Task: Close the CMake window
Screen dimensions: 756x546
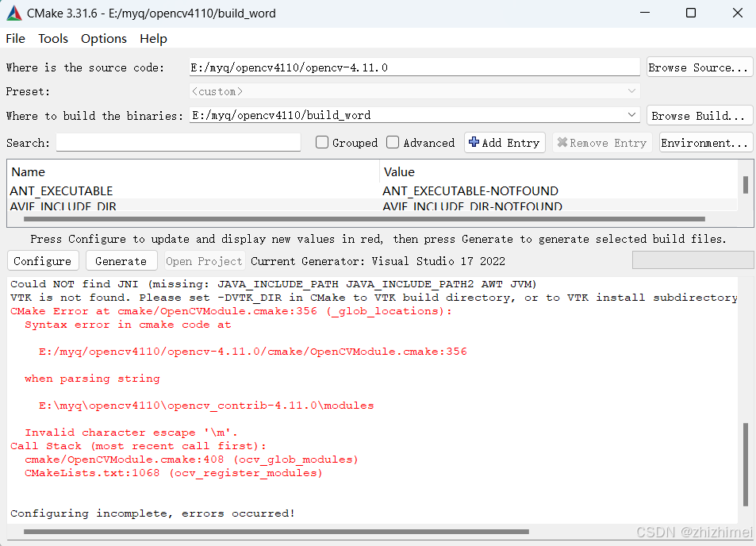Action: (737, 13)
